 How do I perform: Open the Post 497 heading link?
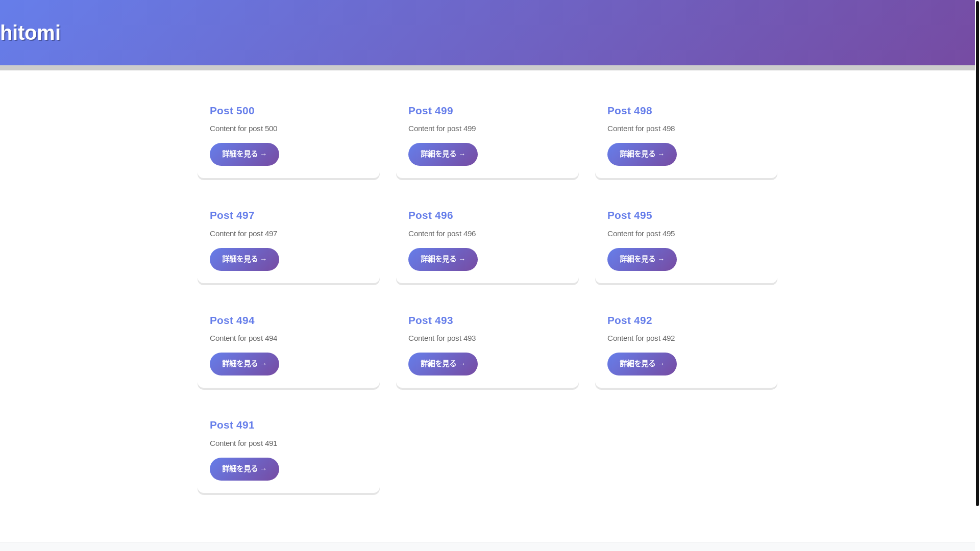232,215
